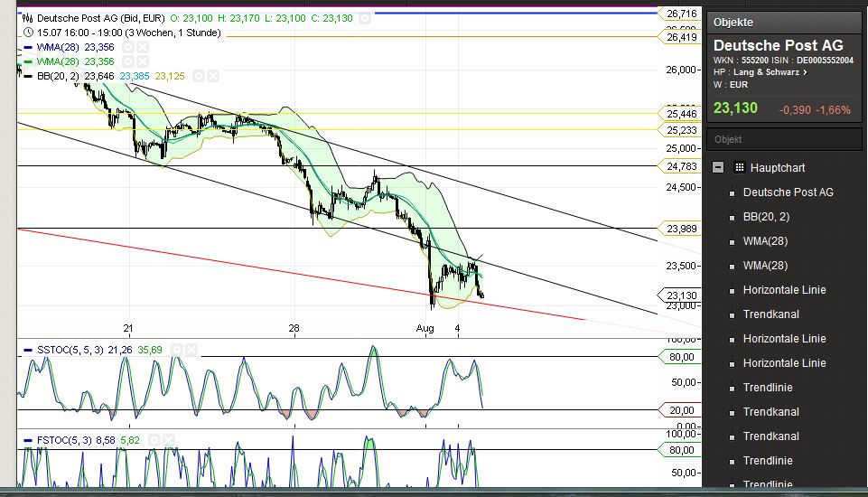Open settings for the blue WMA(28) indicator
Image resolution: width=868 pixels, height=497 pixels.
(128, 47)
